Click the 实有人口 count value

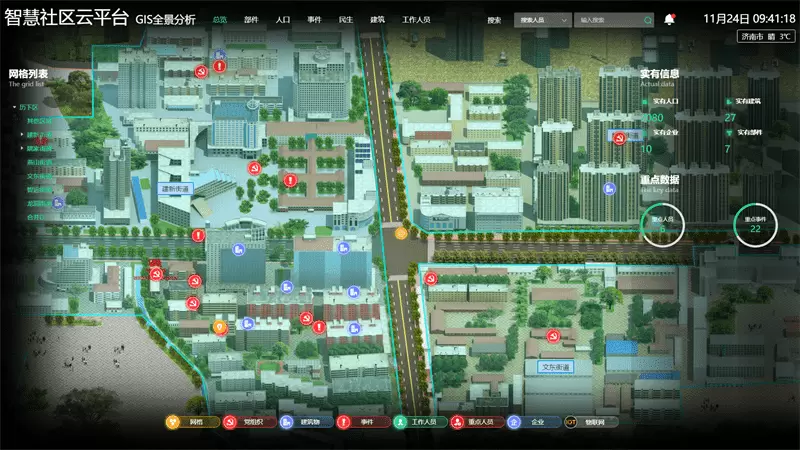653,117
